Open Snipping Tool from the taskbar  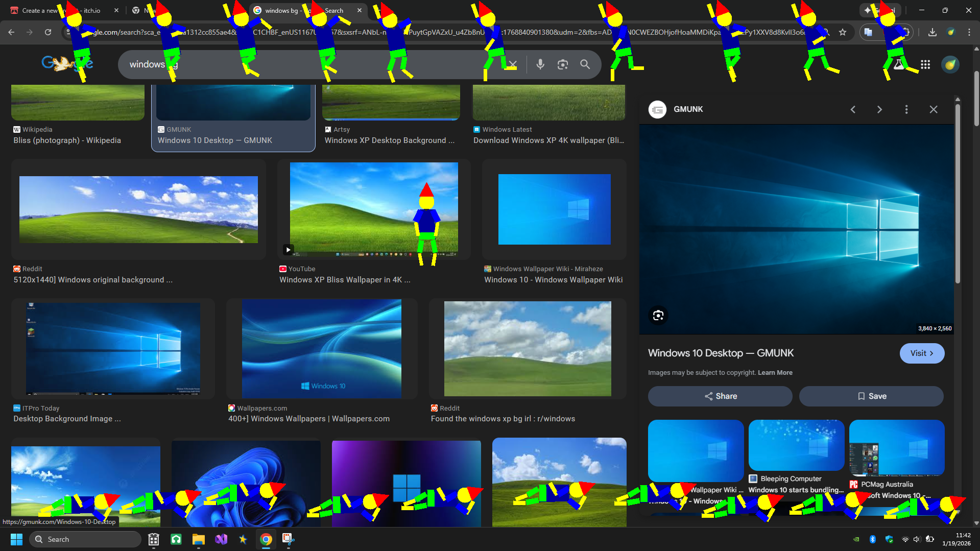click(x=288, y=539)
